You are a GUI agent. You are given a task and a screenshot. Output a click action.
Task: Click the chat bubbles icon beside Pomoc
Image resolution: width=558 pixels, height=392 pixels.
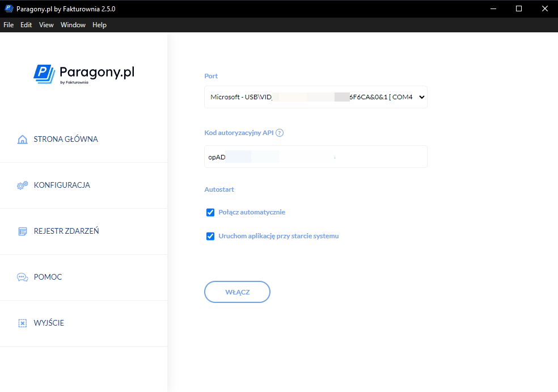pos(23,277)
